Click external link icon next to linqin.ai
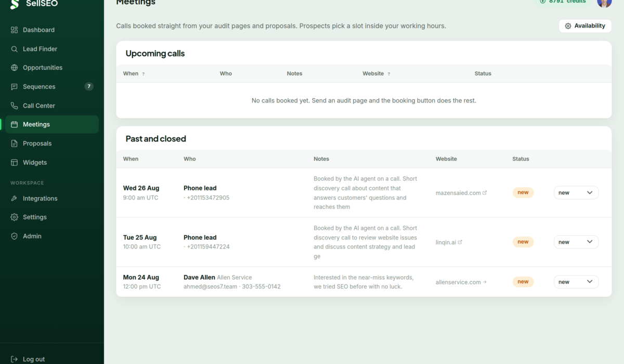 460,242
